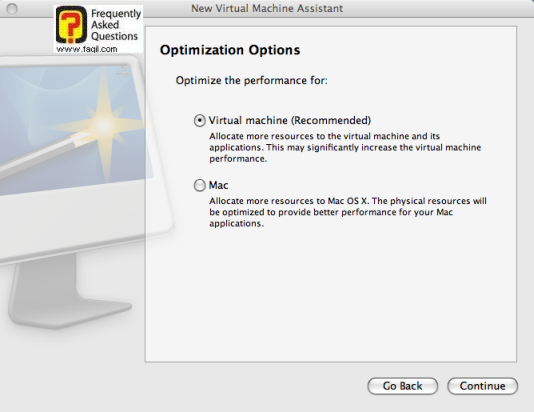The height and width of the screenshot is (412, 534).
Task: Click the Virtual machine (Recommended) label text
Action: (289, 121)
